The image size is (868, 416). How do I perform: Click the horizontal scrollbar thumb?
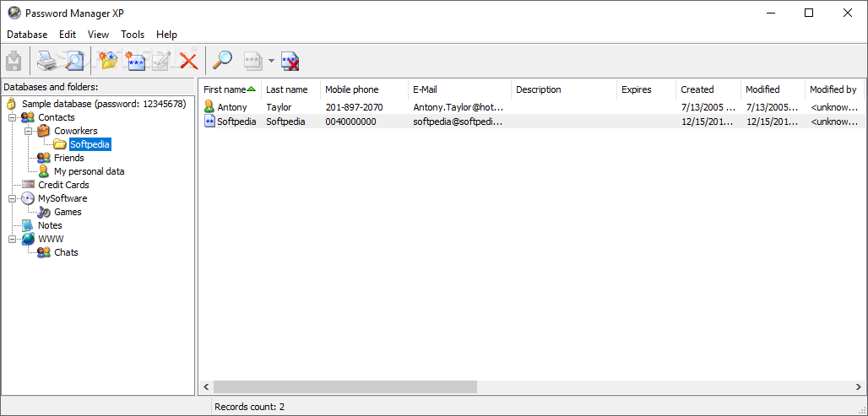[x=345, y=386]
